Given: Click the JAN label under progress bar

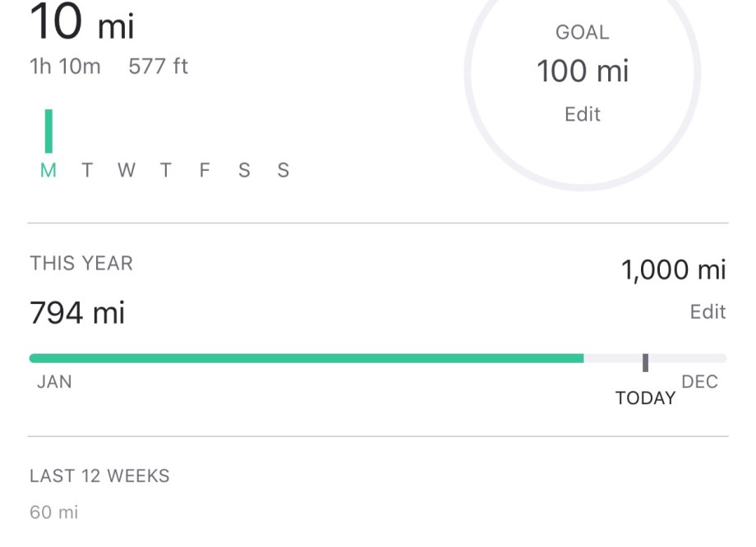Looking at the screenshot, I should pyautogui.click(x=54, y=382).
